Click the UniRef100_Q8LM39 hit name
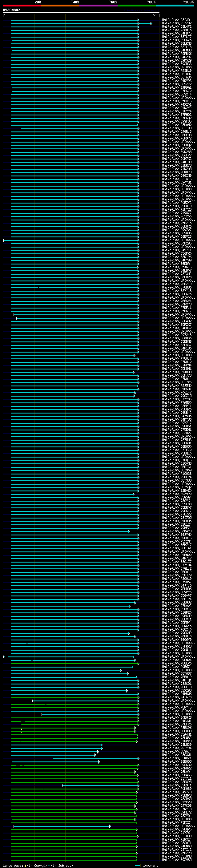 (177, 745)
